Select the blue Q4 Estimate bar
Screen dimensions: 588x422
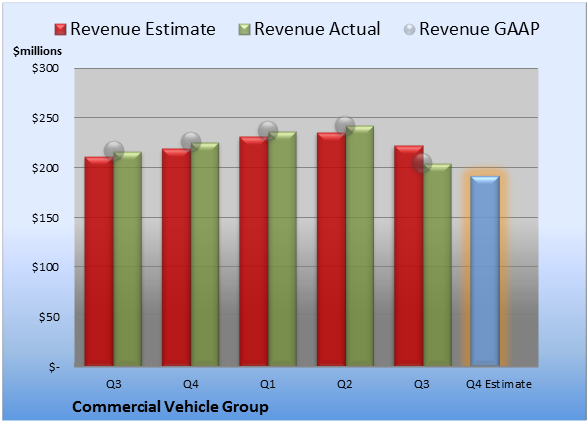coord(485,271)
